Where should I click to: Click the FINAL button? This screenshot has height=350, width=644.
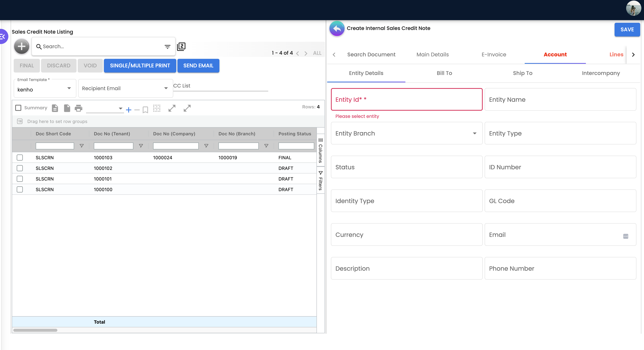27,66
